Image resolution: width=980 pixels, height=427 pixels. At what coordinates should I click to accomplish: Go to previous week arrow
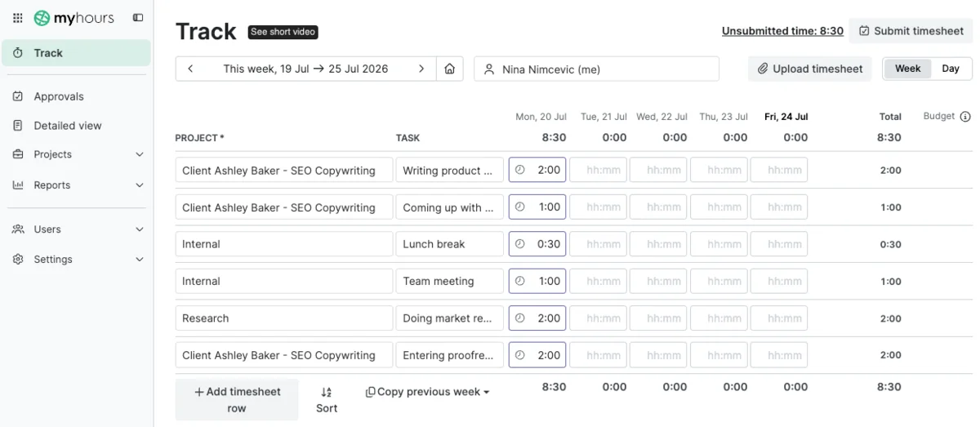(190, 69)
